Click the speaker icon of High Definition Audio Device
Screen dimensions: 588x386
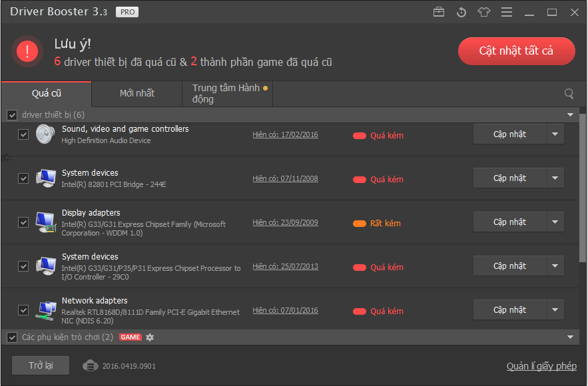pos(45,134)
